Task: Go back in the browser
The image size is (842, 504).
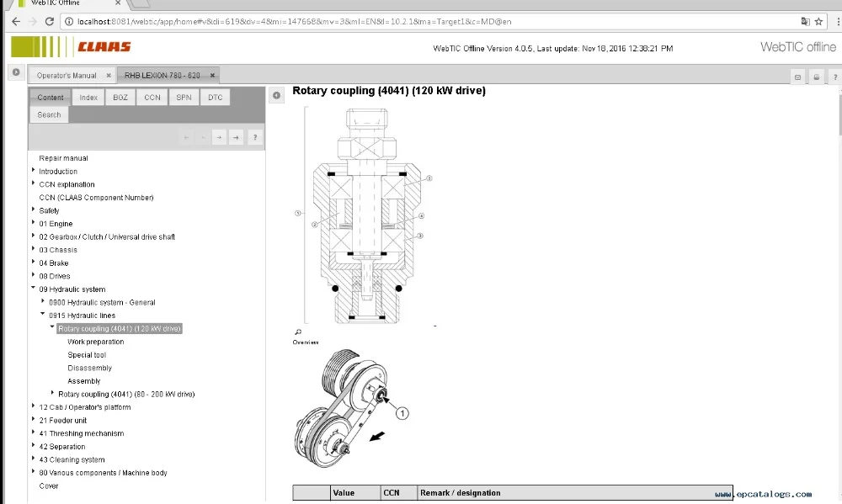Action: coord(15,22)
